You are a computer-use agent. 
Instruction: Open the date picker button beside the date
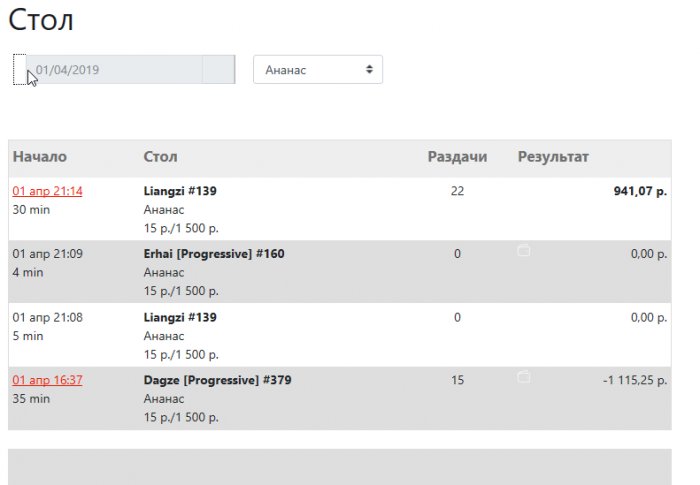point(218,70)
